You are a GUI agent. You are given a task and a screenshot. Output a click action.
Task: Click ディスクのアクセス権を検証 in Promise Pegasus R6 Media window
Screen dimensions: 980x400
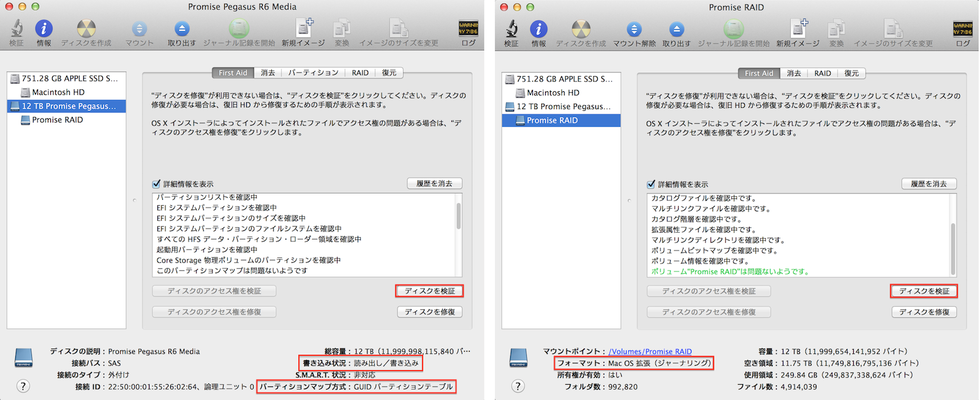(214, 291)
